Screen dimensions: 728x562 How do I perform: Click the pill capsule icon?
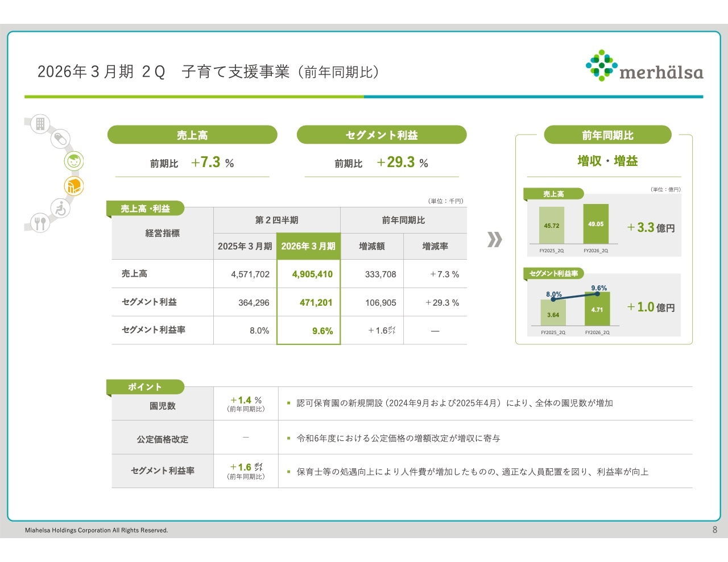pyautogui.click(x=60, y=139)
